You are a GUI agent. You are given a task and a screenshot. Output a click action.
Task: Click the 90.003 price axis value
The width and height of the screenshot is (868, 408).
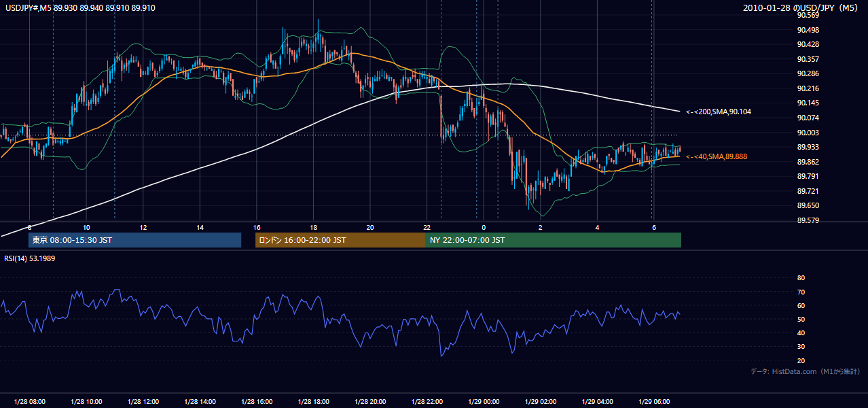click(808, 133)
